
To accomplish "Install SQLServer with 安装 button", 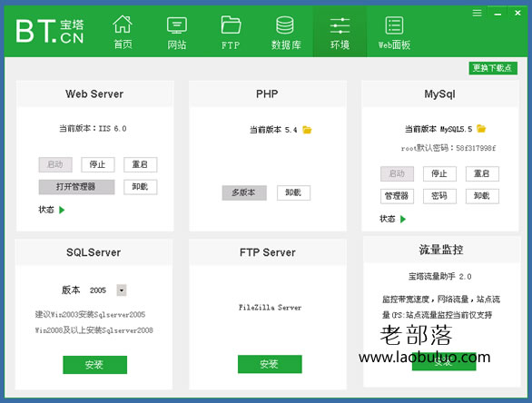I will [95, 365].
